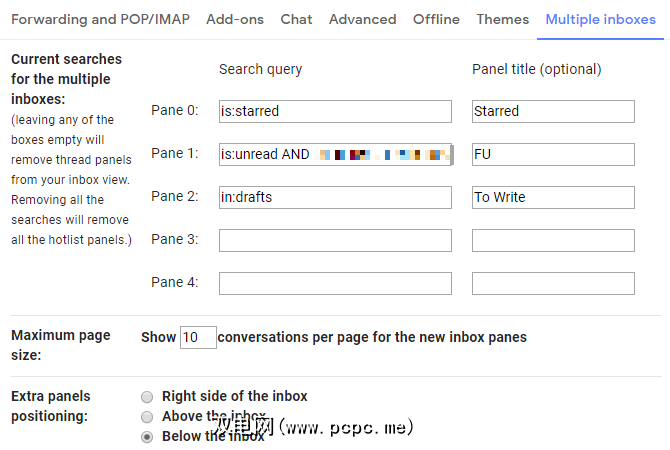Switch to the Add-ons tab
The image size is (670, 450).
(236, 19)
